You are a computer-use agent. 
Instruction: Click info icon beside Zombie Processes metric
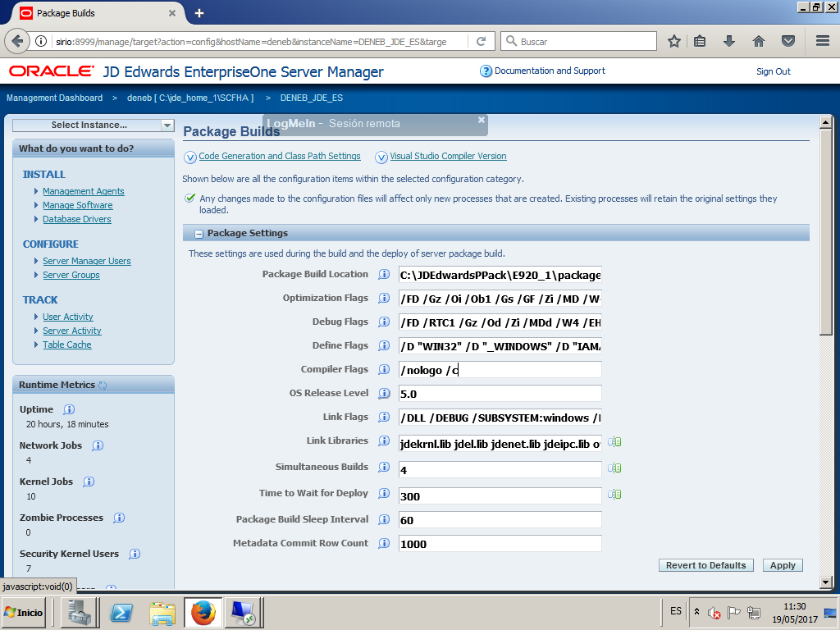click(x=119, y=518)
